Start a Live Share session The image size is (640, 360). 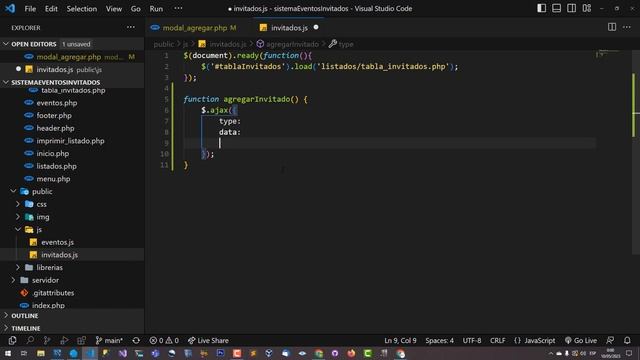click(208, 340)
